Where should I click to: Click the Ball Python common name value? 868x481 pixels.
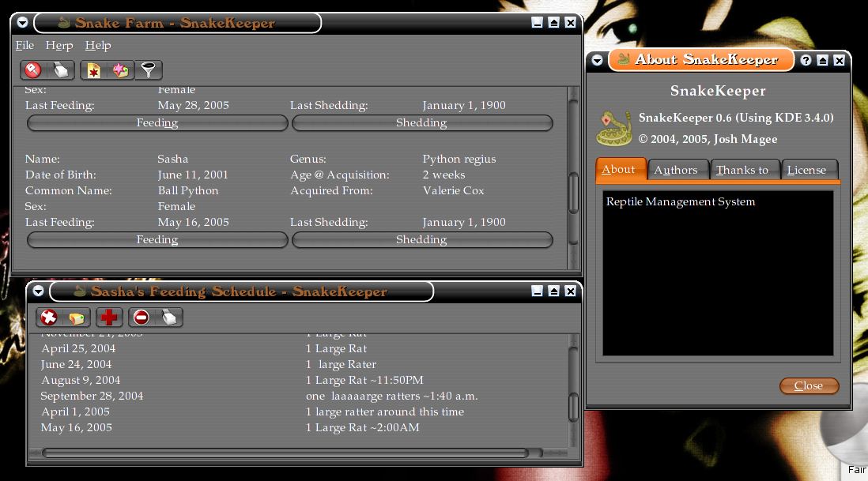click(x=188, y=190)
